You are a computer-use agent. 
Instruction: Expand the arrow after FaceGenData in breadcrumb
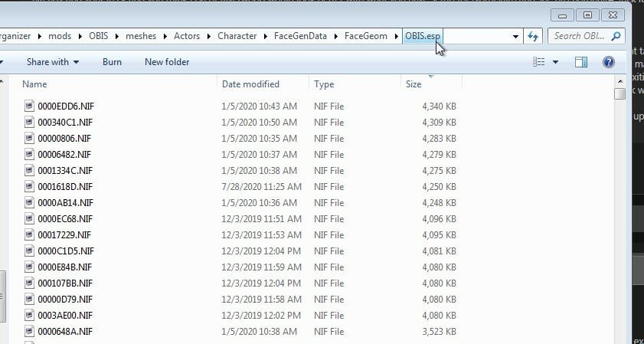(335, 36)
